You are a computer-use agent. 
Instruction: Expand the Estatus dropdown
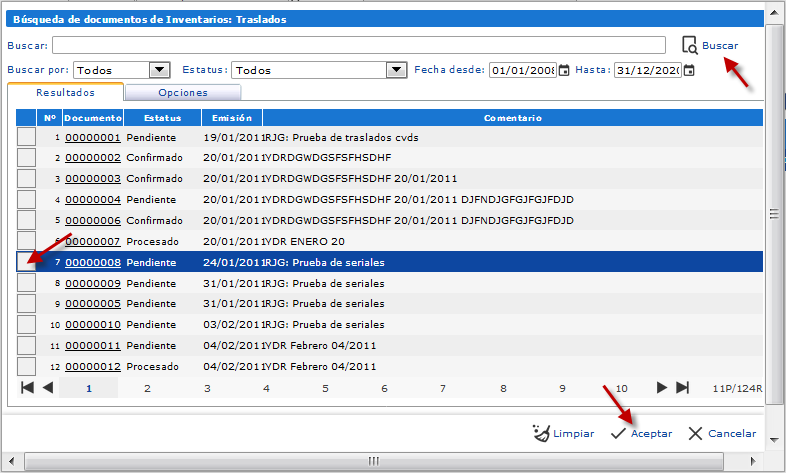(x=396, y=70)
